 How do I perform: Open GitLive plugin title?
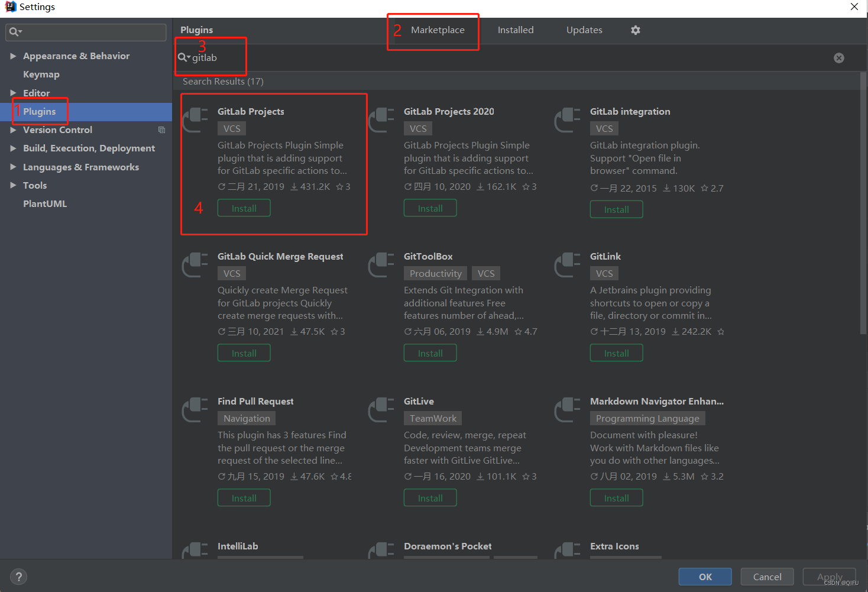(419, 402)
